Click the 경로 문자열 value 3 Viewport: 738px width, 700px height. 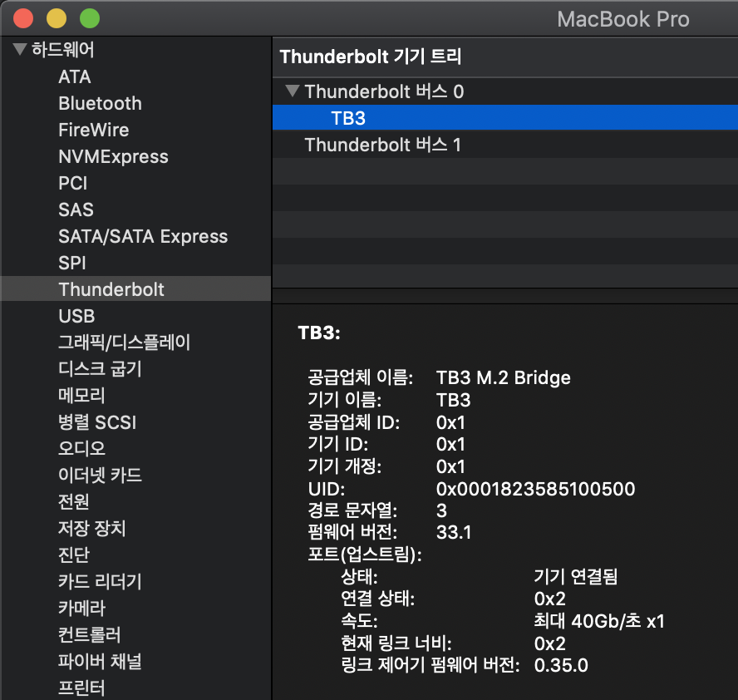(x=441, y=510)
